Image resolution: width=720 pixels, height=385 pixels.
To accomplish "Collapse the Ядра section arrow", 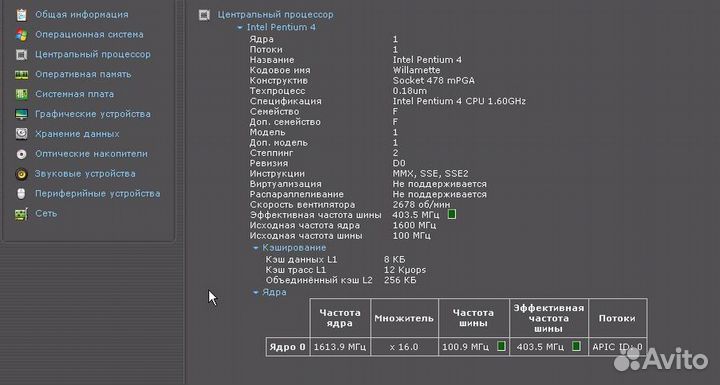I will [256, 292].
